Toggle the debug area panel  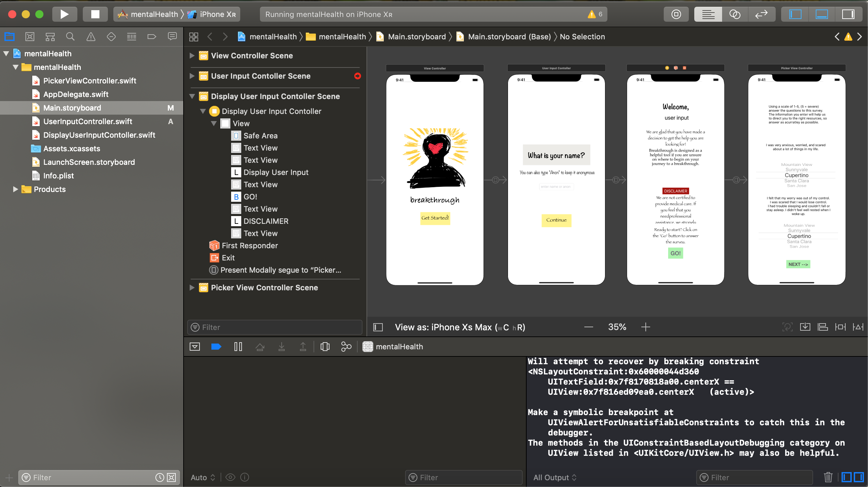tap(822, 14)
